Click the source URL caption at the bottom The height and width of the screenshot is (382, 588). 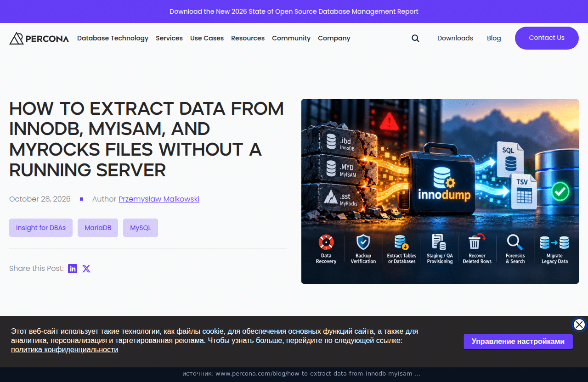pyautogui.click(x=301, y=374)
